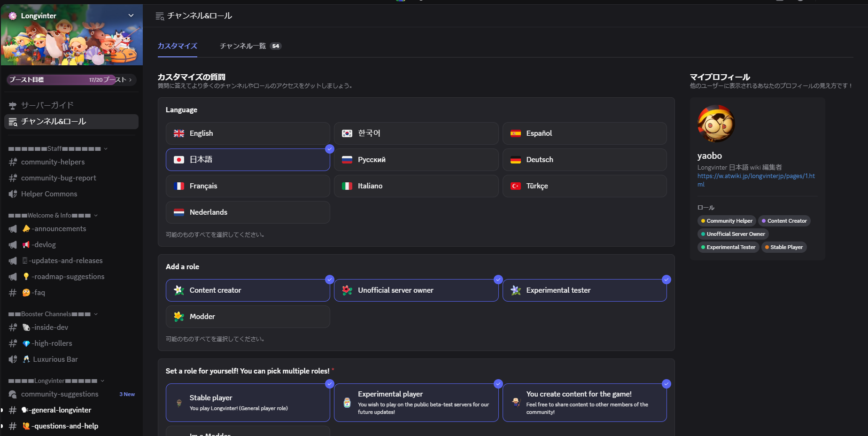The image size is (868, 436).
Task: Click the voice icon of Luxurious Bar
Action: click(x=13, y=359)
